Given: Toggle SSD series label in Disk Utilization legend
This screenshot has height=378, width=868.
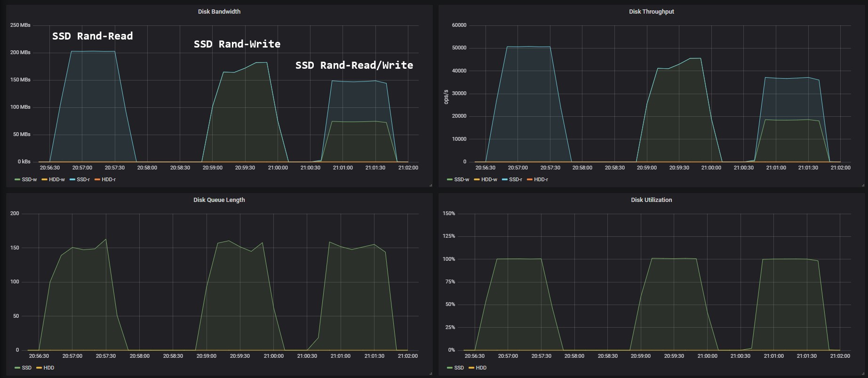Looking at the screenshot, I should pos(459,368).
